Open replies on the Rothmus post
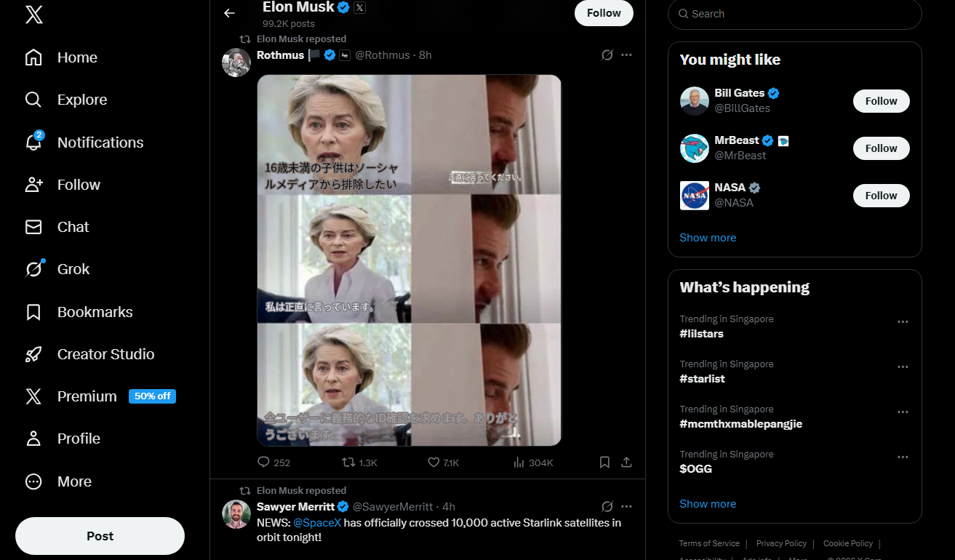The height and width of the screenshot is (560, 955). (264, 463)
